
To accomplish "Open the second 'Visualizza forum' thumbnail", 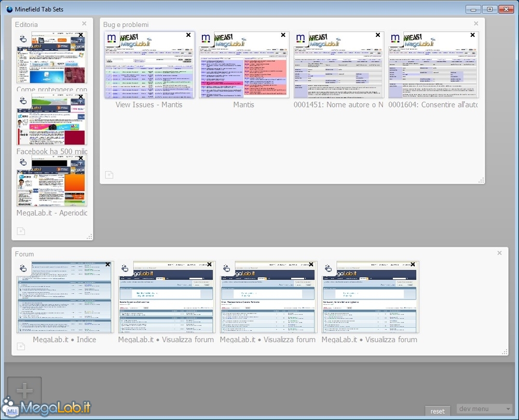I will (268, 297).
